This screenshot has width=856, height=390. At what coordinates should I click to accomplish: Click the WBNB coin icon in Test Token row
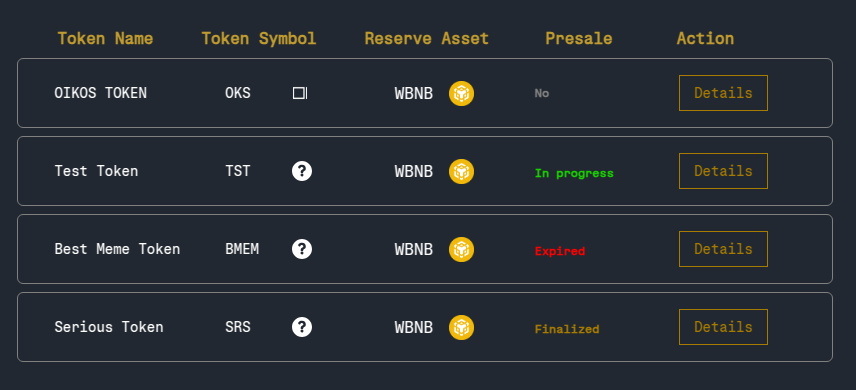click(x=461, y=172)
